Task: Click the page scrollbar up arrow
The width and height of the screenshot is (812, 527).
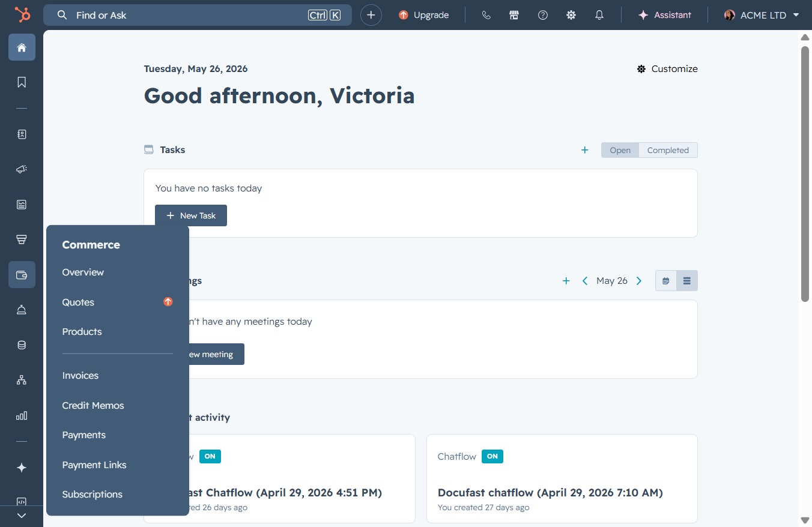Action: (x=805, y=37)
